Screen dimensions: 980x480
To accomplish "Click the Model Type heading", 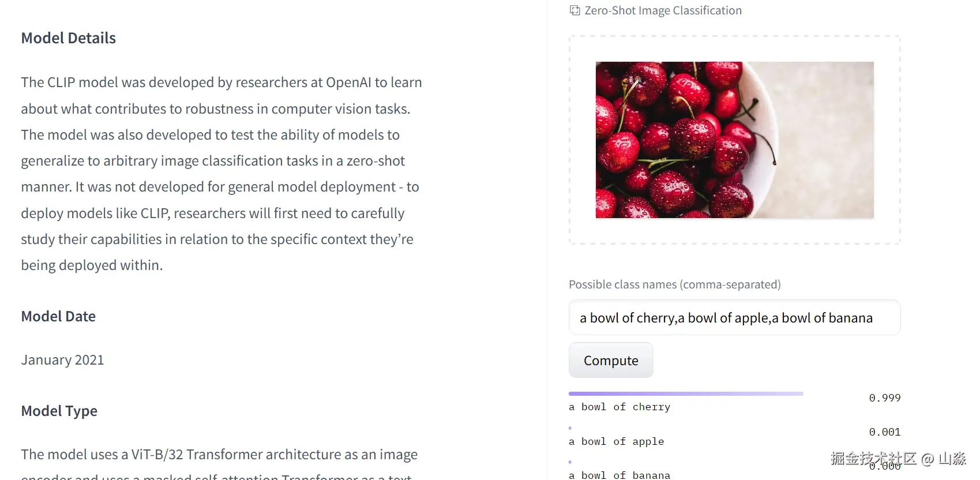I will pos(59,411).
